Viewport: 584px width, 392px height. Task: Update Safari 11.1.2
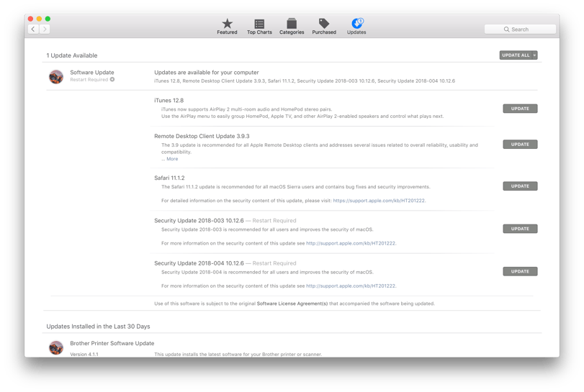(520, 186)
